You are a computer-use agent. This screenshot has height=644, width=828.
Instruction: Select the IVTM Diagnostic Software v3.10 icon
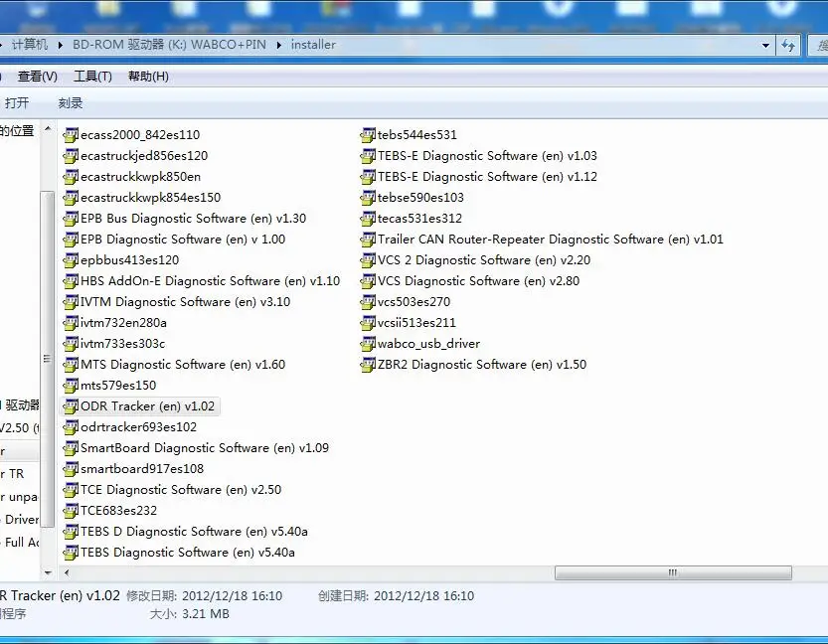(x=71, y=302)
